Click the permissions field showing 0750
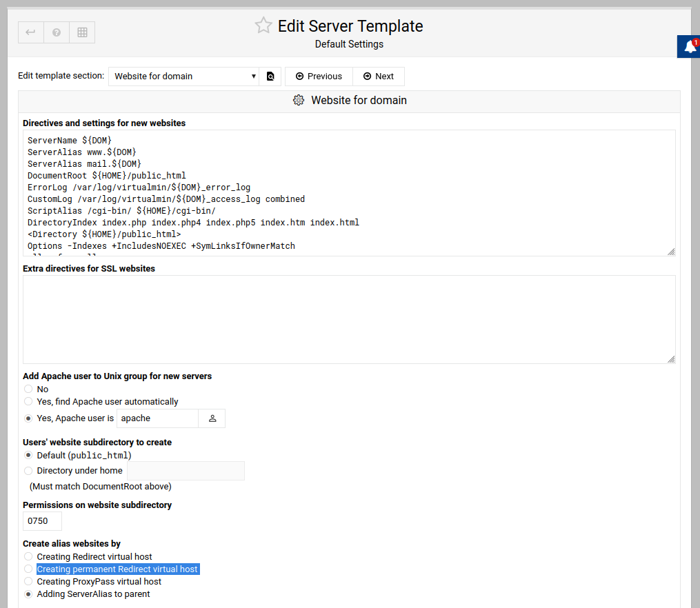This screenshot has width=700, height=608. point(42,521)
